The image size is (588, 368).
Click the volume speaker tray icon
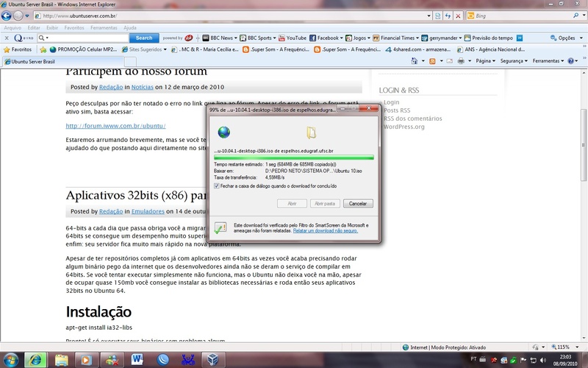542,360
